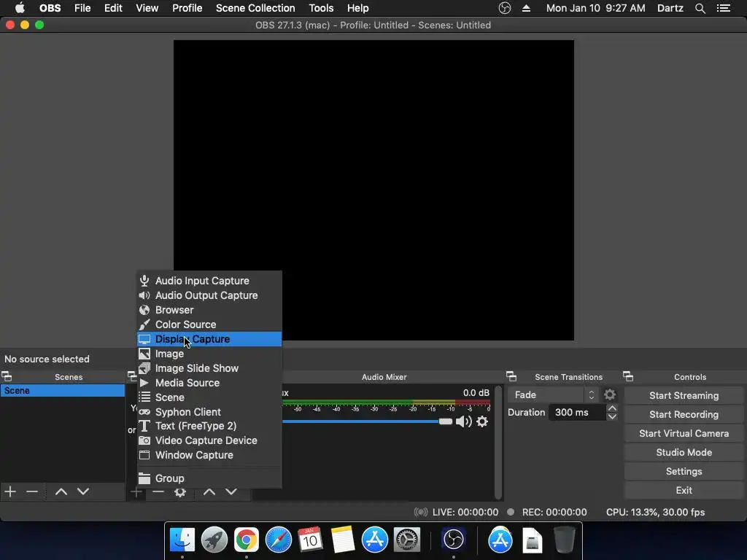This screenshot has width=747, height=560.
Task: Pop out the Controls dock icon
Action: tap(628, 377)
